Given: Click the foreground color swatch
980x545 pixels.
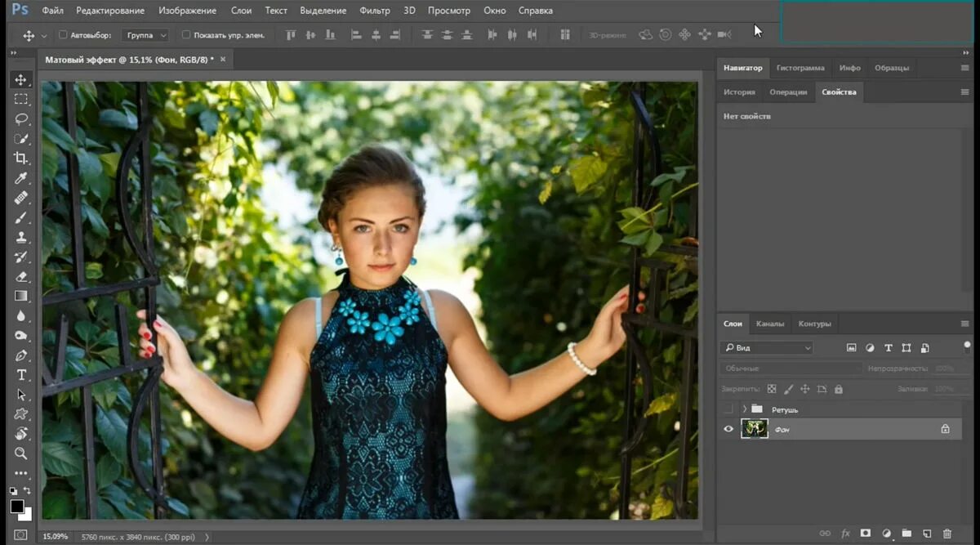Looking at the screenshot, I should 17,507.
